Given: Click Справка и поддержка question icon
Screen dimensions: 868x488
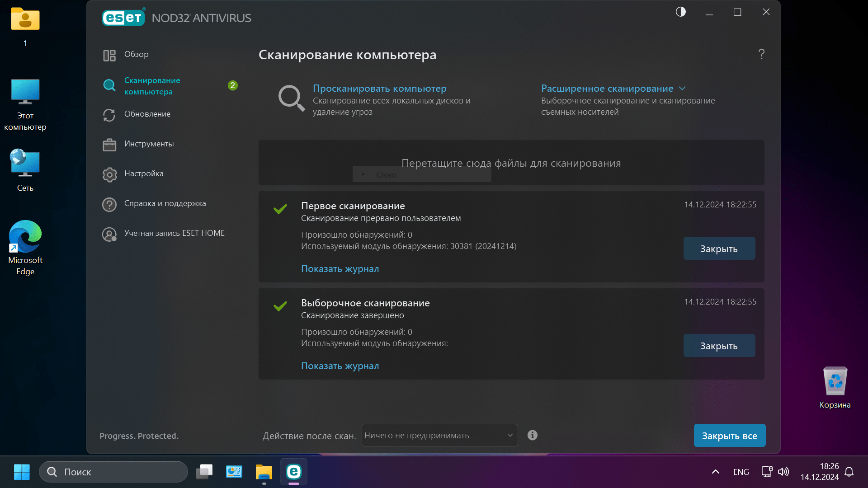Looking at the screenshot, I should point(109,204).
